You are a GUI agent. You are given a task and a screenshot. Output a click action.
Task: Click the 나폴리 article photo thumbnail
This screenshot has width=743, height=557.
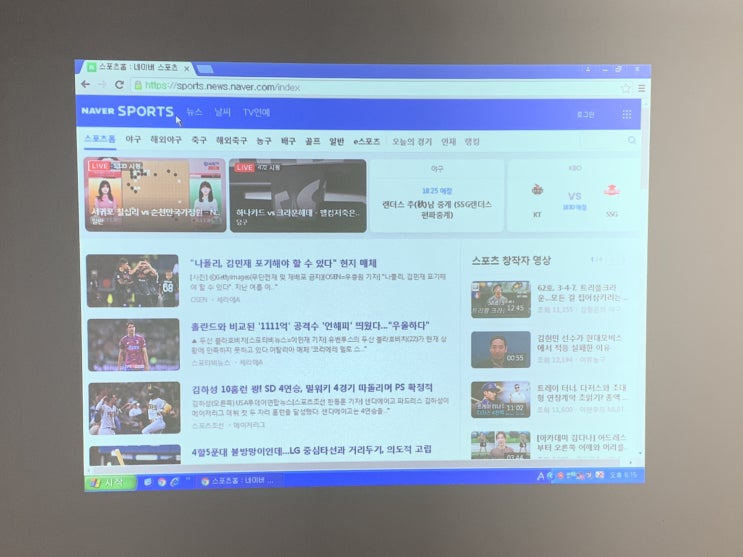tap(133, 281)
